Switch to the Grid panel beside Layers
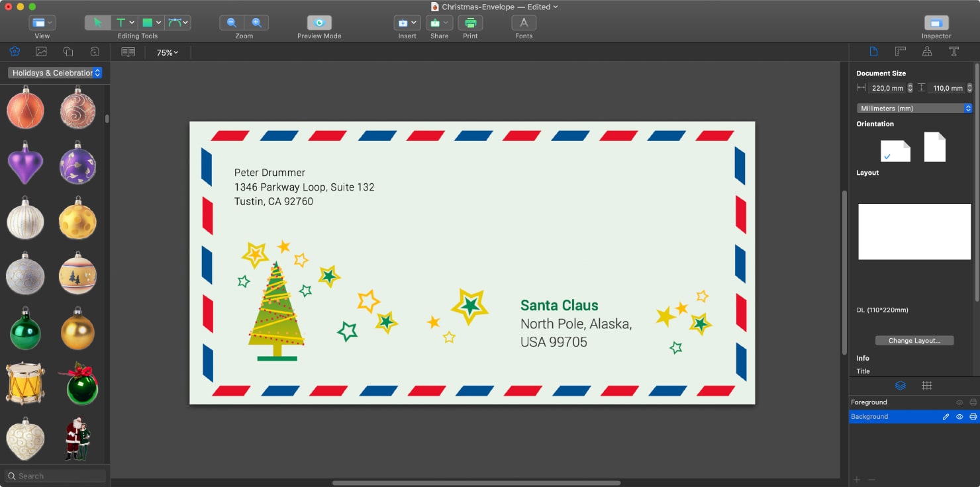 (x=927, y=386)
